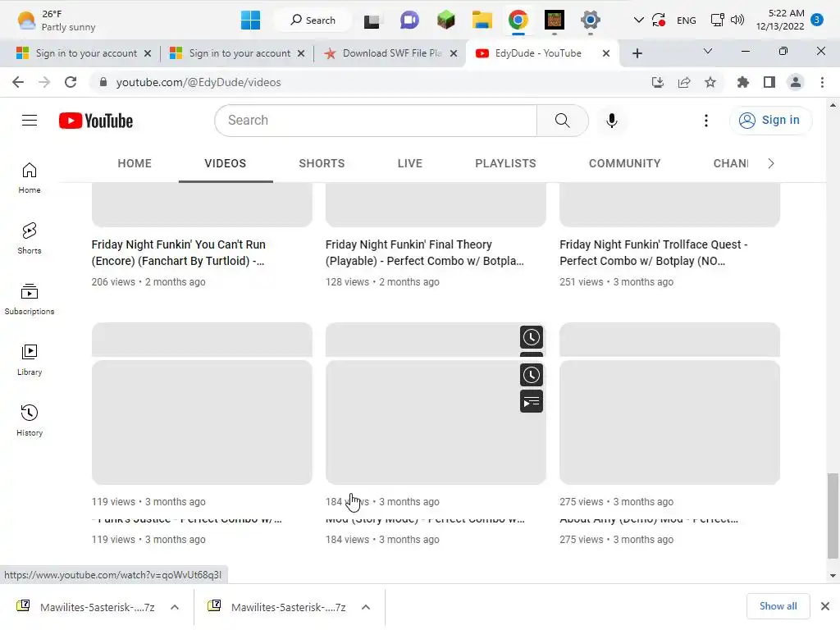Switch to LIVE tab
The width and height of the screenshot is (840, 630).
(410, 163)
